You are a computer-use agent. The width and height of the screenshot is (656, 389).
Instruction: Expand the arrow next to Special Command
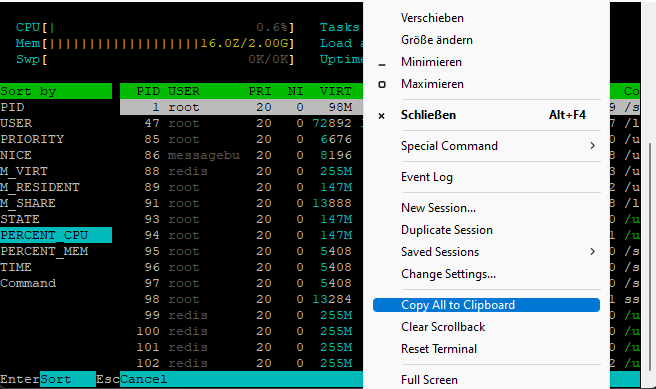592,146
